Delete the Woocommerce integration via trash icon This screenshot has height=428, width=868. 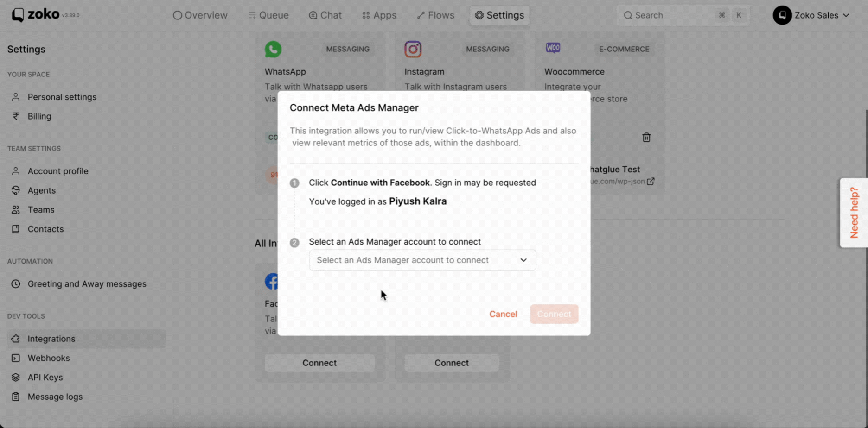pyautogui.click(x=646, y=138)
